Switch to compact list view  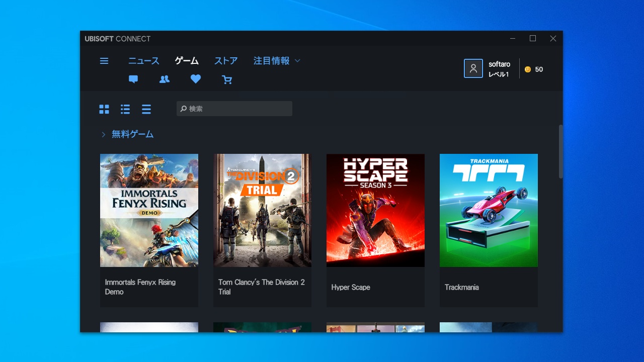146,109
